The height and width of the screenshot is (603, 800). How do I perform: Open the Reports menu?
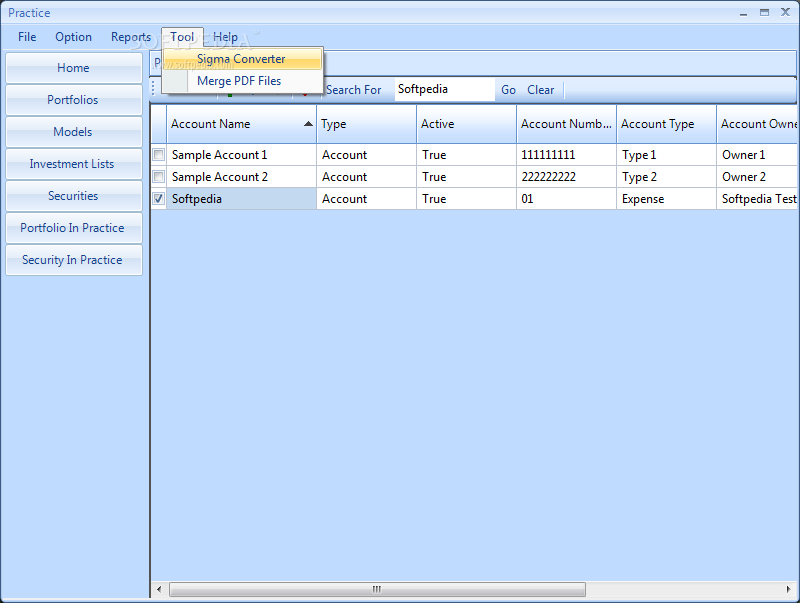[x=131, y=37]
